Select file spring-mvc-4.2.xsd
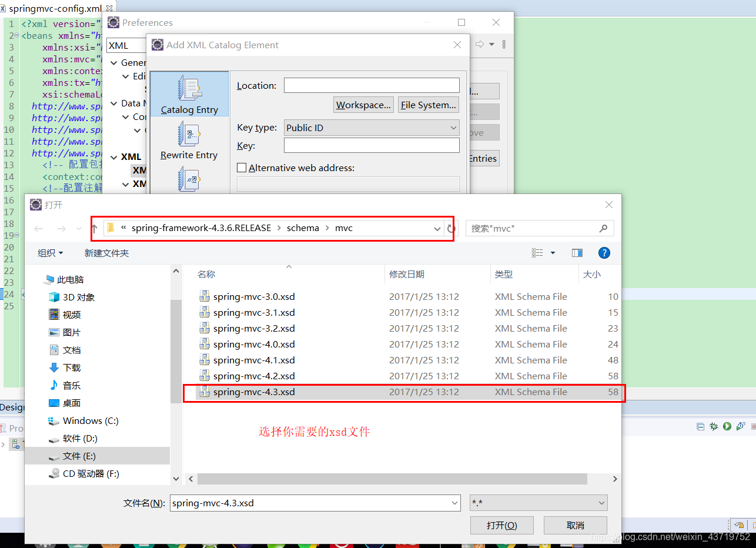This screenshot has height=548, width=756. tap(254, 376)
